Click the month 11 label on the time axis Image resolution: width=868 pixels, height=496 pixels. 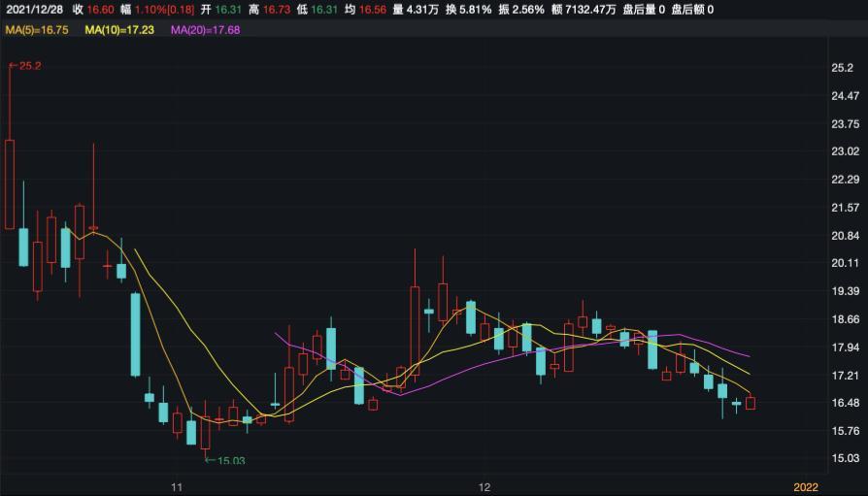pyautogui.click(x=177, y=487)
